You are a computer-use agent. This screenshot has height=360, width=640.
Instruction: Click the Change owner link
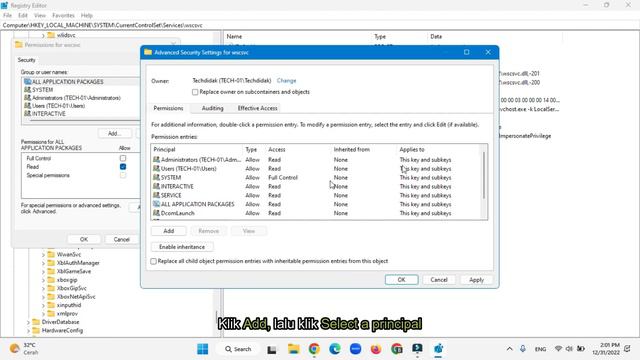click(286, 81)
